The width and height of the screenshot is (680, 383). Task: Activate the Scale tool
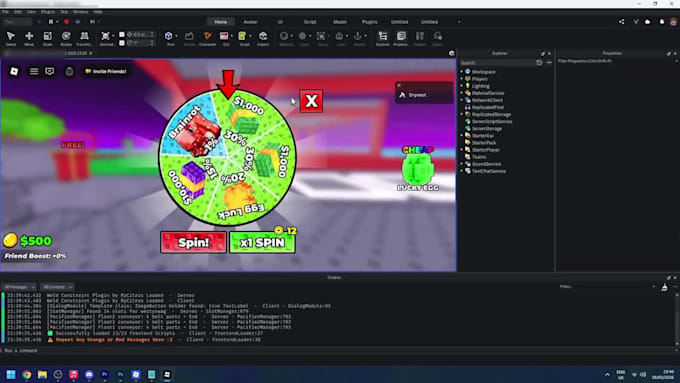(48, 38)
